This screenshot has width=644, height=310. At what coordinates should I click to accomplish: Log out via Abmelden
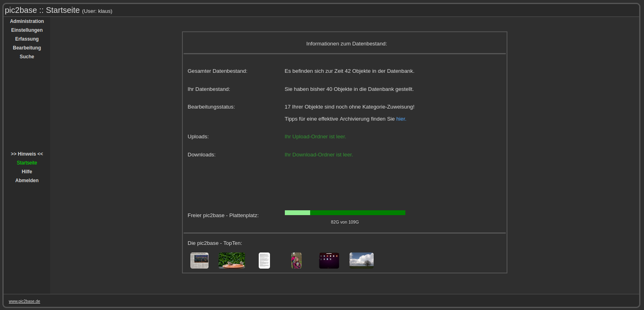click(x=27, y=181)
